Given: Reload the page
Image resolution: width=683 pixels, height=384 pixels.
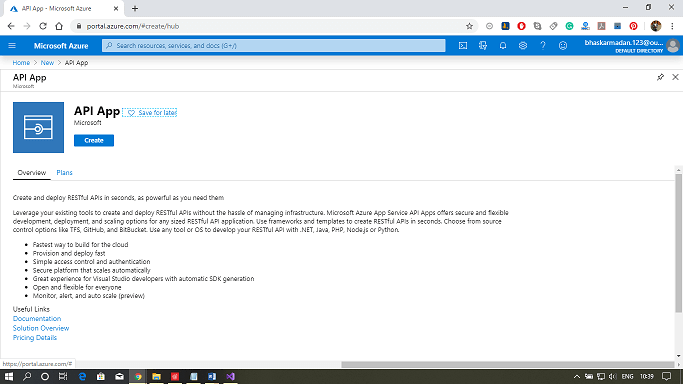Looking at the screenshot, I should point(43,26).
